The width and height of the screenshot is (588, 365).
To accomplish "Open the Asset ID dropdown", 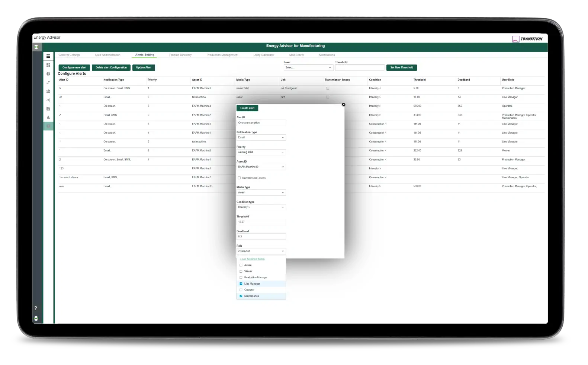I will click(x=261, y=167).
